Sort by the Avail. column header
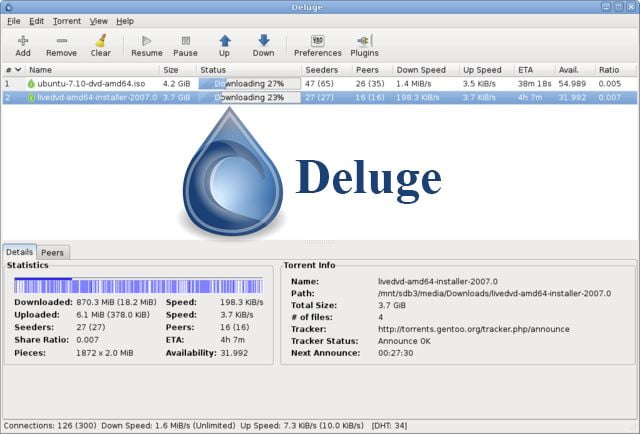The height and width of the screenshot is (434, 640). [x=575, y=70]
